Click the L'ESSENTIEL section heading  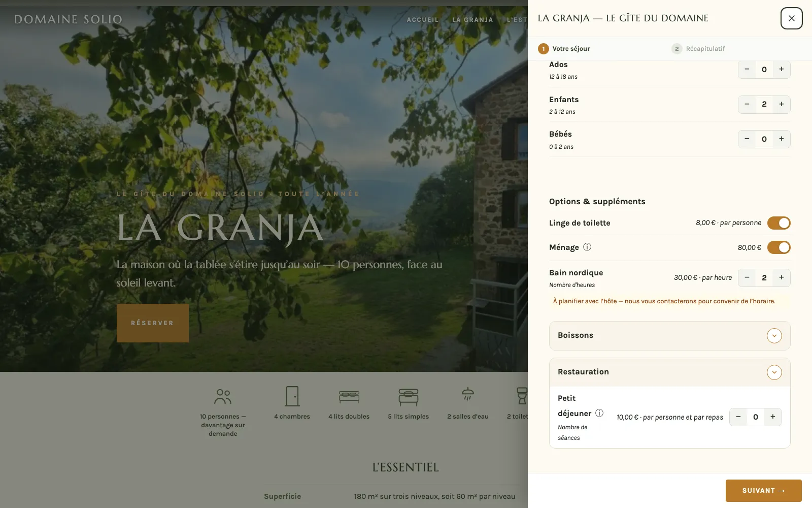pos(405,467)
